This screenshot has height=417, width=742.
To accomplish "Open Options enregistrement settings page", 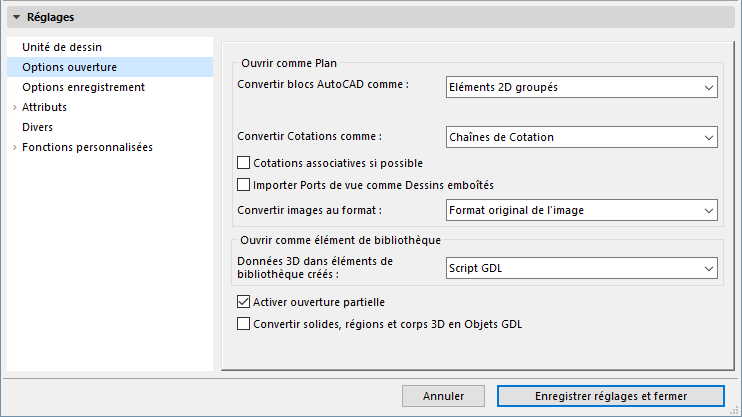I will (x=83, y=87).
